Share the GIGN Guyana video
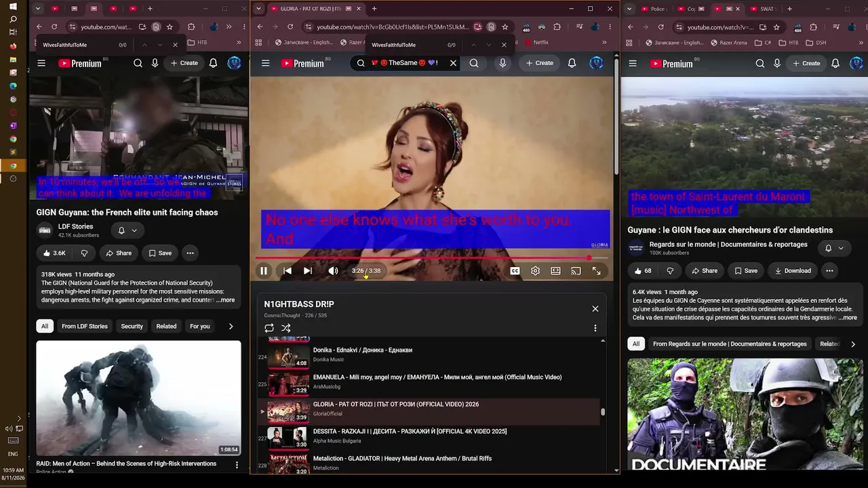Viewport: 868px width, 488px height. pos(118,253)
